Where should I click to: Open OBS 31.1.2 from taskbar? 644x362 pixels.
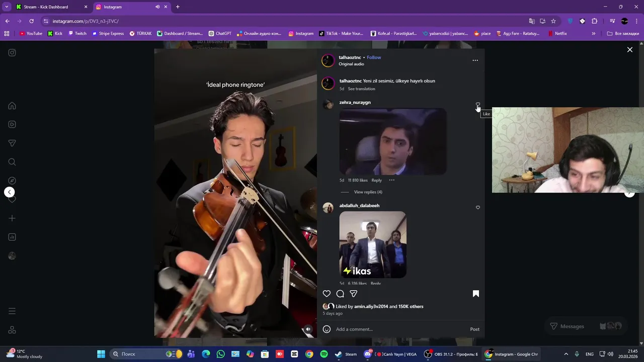[x=451, y=354]
